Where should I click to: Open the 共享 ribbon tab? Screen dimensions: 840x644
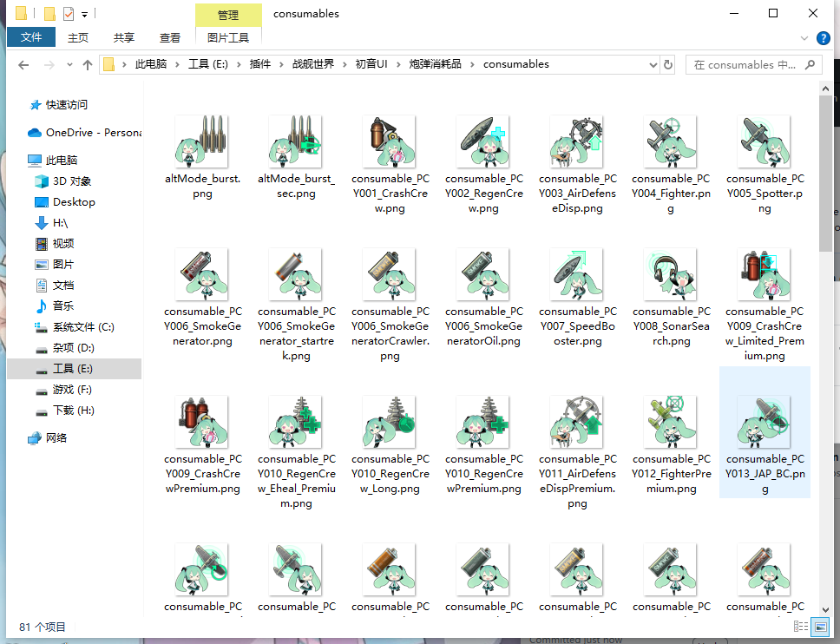click(x=124, y=37)
